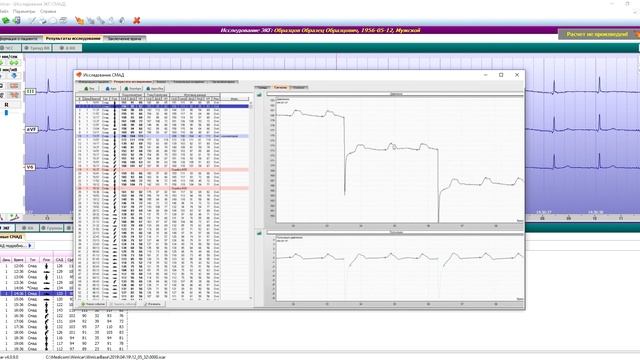Switch to main Заключение врача tab
Image resolution: width=640 pixels, height=360 pixels.
(x=124, y=38)
